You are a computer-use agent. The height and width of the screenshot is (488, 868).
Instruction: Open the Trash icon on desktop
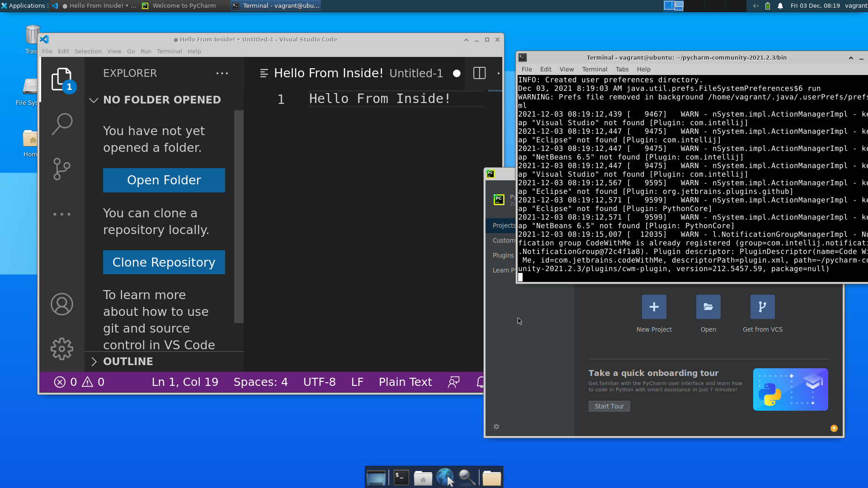click(x=33, y=35)
